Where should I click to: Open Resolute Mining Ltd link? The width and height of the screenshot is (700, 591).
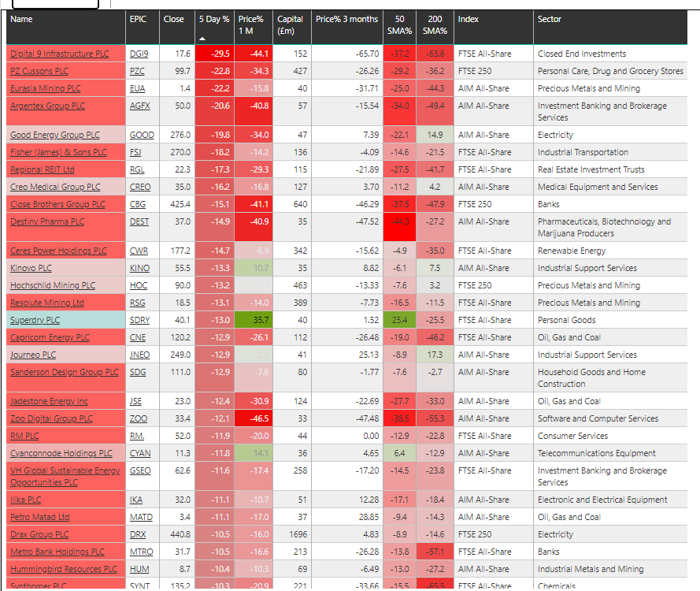tap(47, 303)
